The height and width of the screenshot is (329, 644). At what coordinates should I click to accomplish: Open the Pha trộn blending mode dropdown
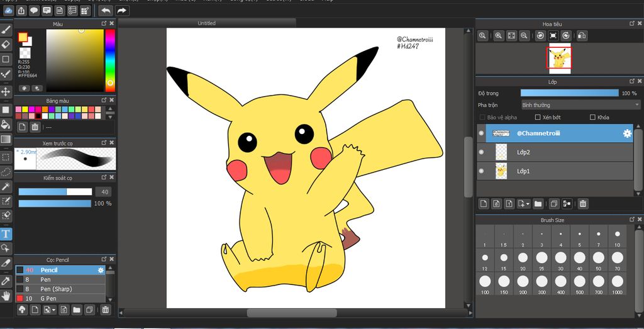click(x=580, y=105)
